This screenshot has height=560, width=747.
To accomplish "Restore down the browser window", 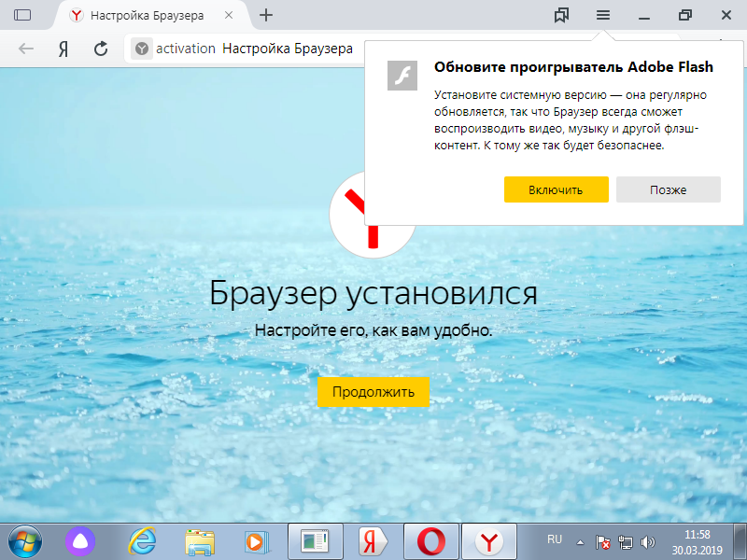I will click(x=685, y=15).
